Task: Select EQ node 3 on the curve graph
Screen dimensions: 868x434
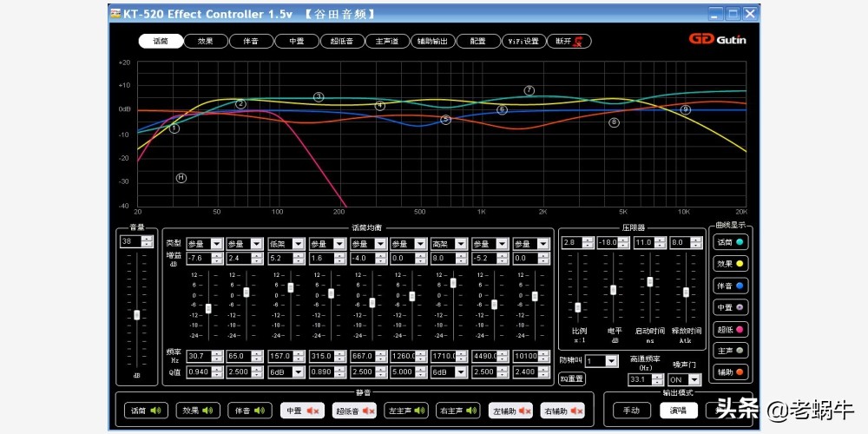Action: (319, 97)
